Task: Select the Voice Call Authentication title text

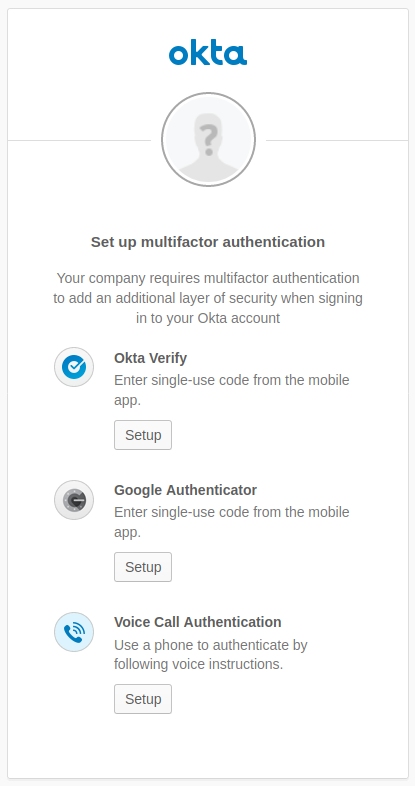Action: pyautogui.click(x=197, y=622)
